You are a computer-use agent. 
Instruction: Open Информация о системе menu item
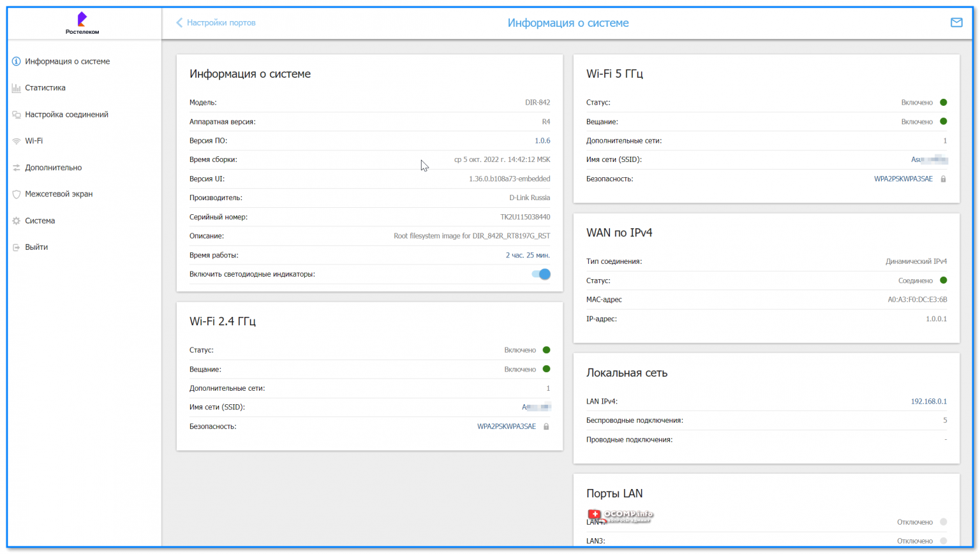point(67,61)
